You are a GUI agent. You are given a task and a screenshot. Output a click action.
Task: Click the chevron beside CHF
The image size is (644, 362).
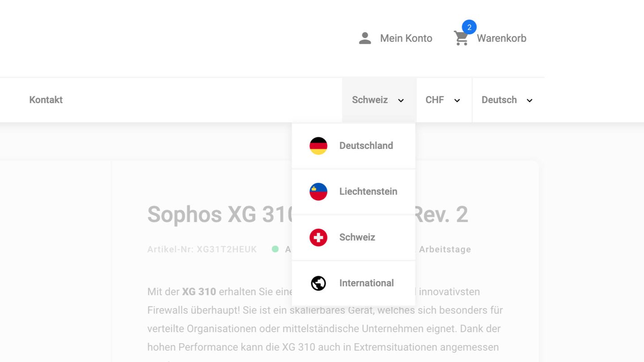[457, 101]
